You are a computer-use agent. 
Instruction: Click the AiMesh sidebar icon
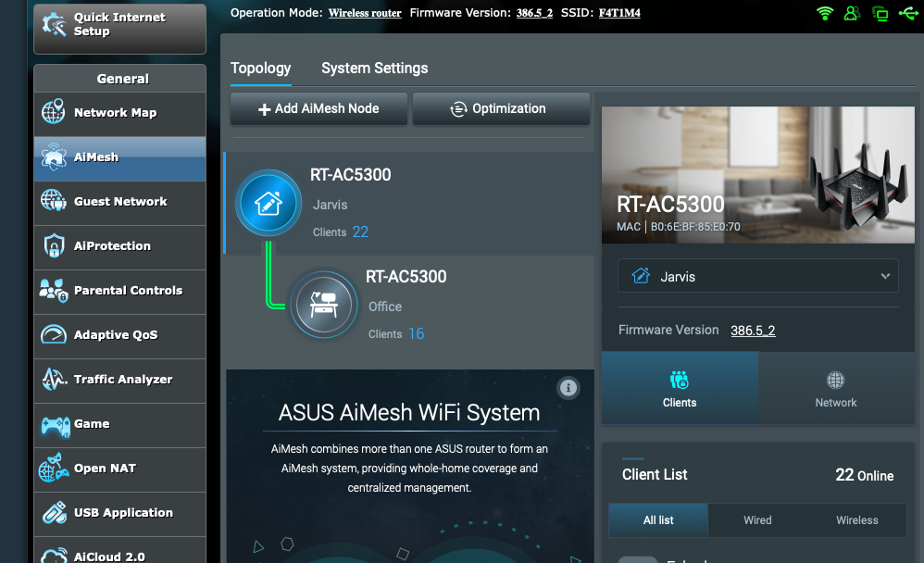54,156
